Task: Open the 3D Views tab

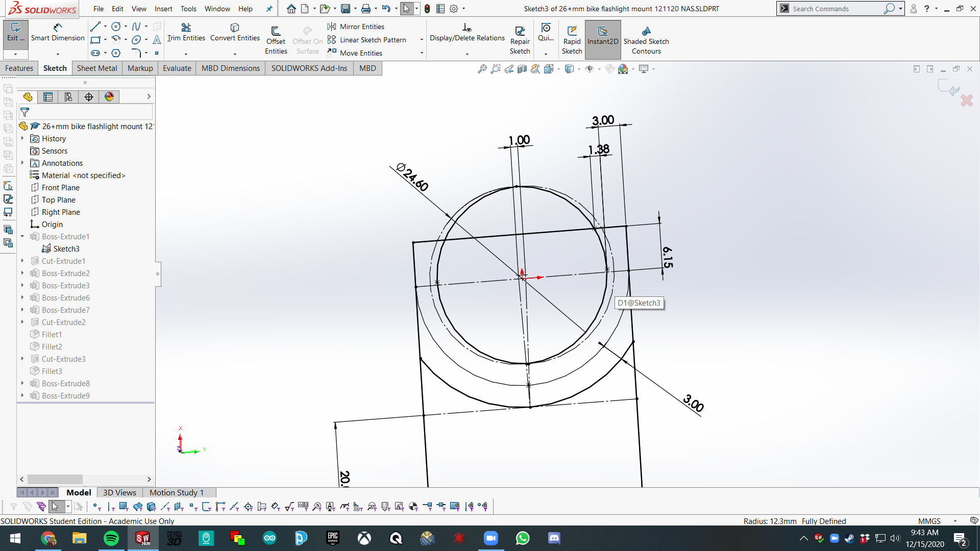Action: [119, 493]
